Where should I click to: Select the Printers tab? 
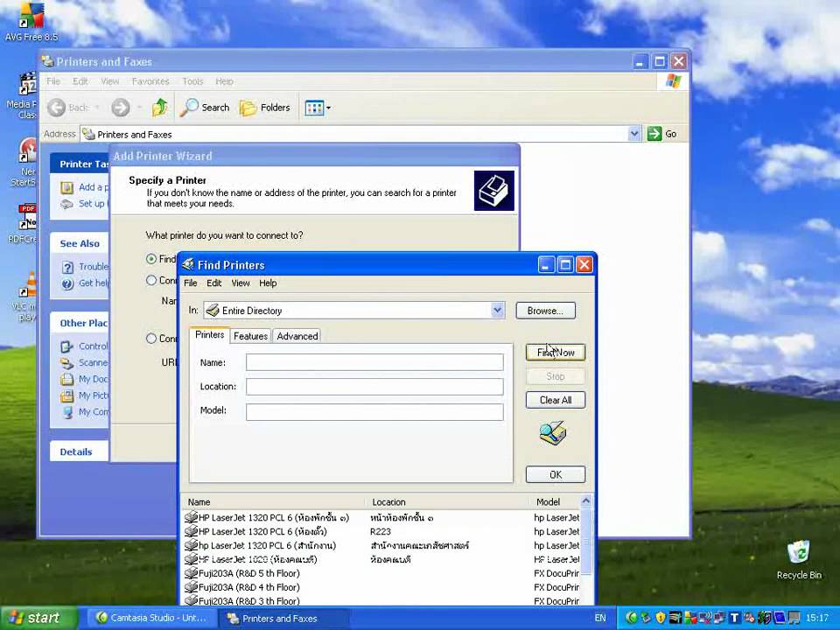[209, 335]
